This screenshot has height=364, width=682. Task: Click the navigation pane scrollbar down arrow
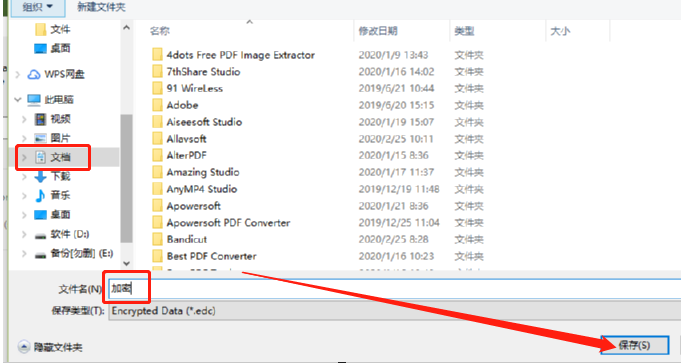(x=127, y=263)
